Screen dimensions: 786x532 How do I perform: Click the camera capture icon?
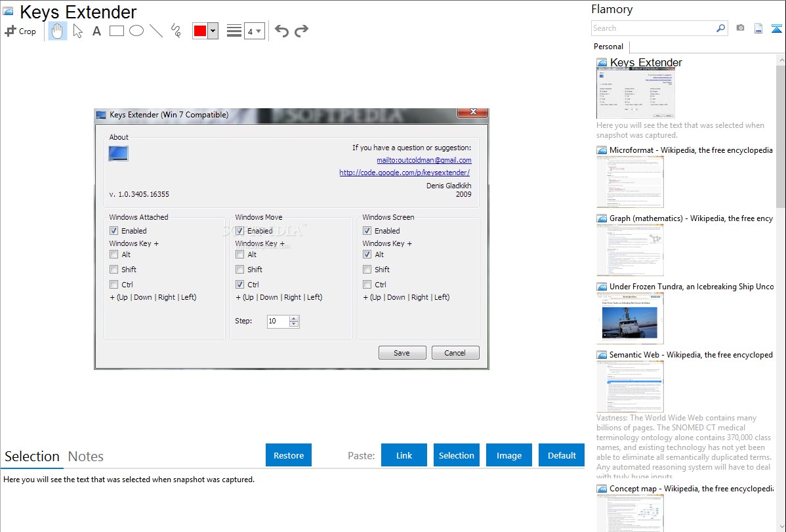pos(740,28)
